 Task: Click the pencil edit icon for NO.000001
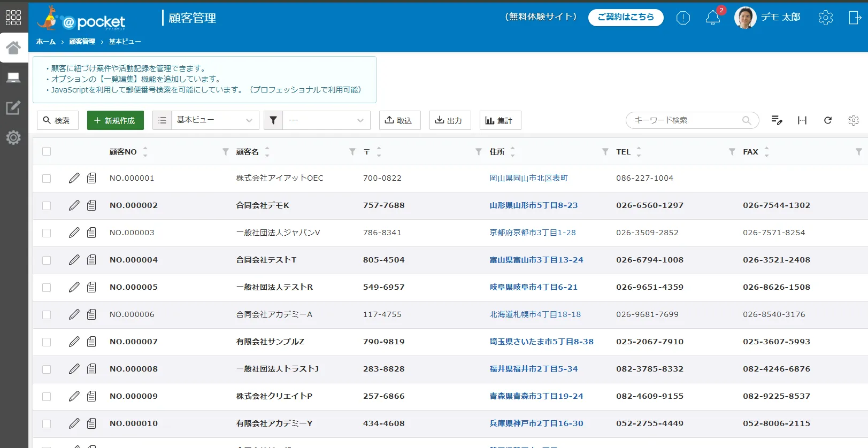pyautogui.click(x=74, y=178)
